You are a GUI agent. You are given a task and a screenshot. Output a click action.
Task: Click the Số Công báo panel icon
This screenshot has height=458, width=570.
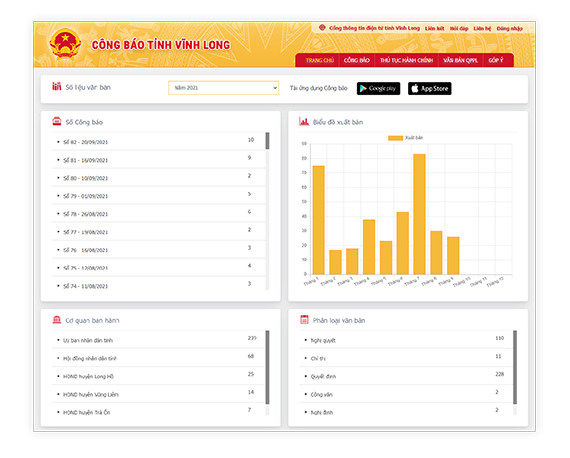coord(57,121)
